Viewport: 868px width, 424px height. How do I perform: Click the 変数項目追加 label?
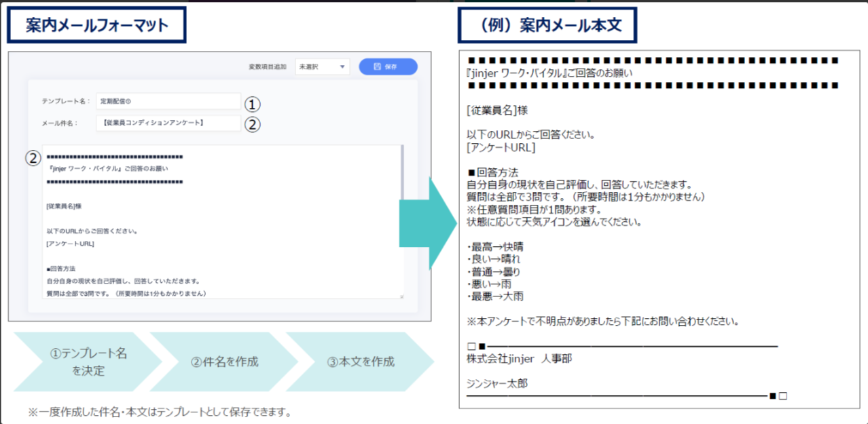tap(268, 67)
